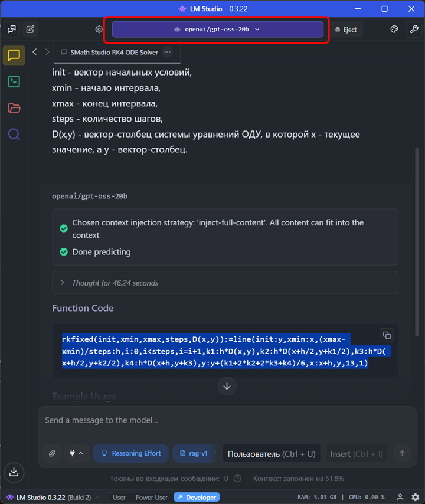This screenshot has height=504, width=425.
Task: Select the SMath Studio RK4 ODE Solver tab
Action: [114, 52]
